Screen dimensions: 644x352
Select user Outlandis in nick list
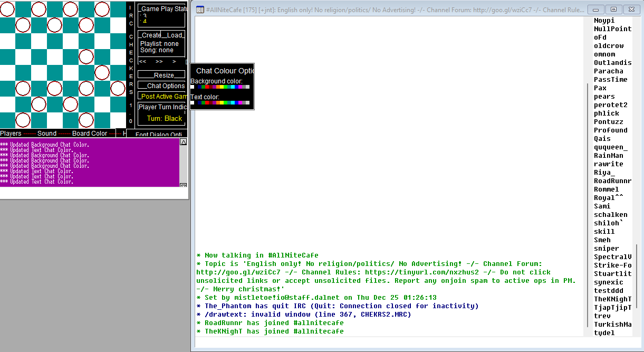click(x=612, y=63)
